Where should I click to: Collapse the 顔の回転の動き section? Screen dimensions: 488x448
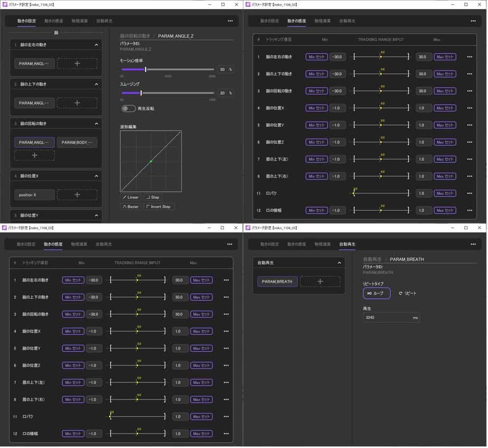click(x=97, y=124)
